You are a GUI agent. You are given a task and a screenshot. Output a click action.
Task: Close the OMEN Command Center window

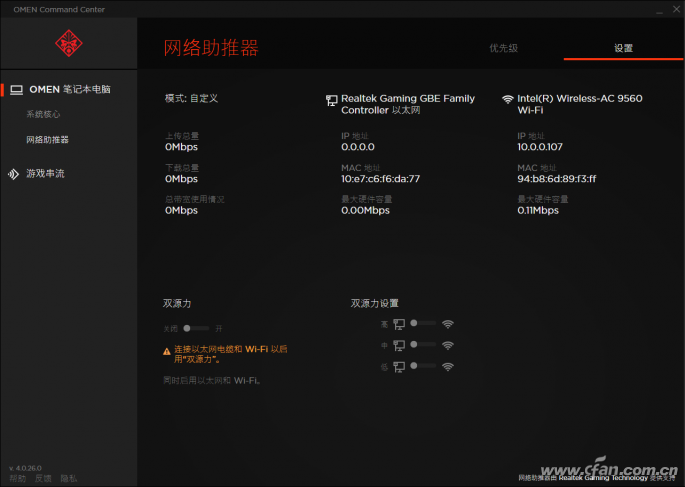pos(676,9)
